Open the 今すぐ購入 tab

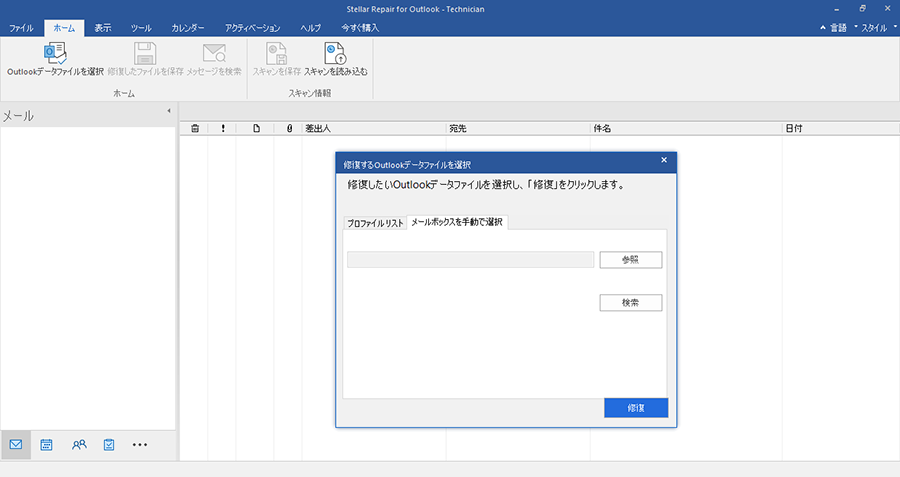(x=360, y=28)
